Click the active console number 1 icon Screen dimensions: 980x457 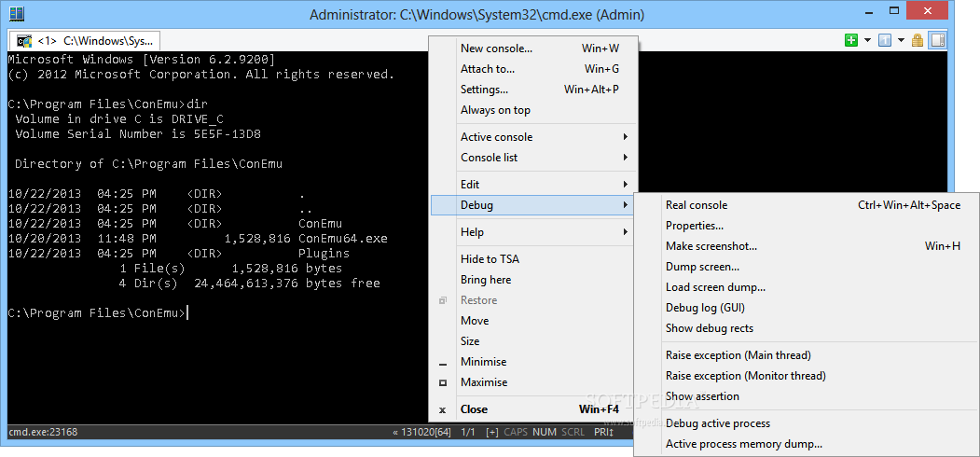[884, 41]
